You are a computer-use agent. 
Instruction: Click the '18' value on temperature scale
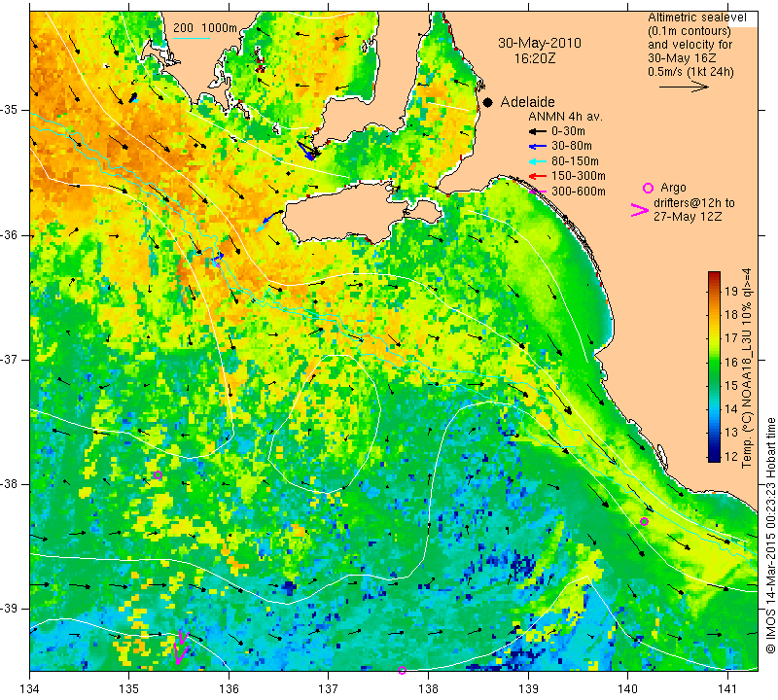pos(731,315)
